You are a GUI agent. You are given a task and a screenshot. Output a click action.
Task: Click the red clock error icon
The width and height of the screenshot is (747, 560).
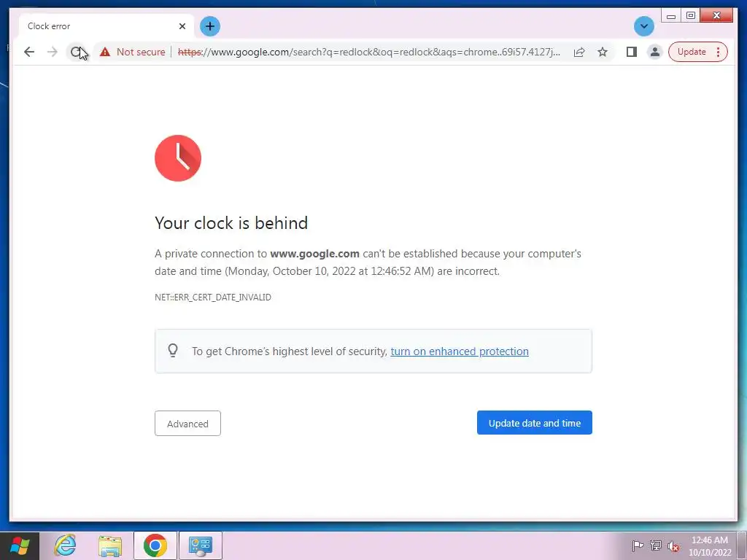coord(178,158)
